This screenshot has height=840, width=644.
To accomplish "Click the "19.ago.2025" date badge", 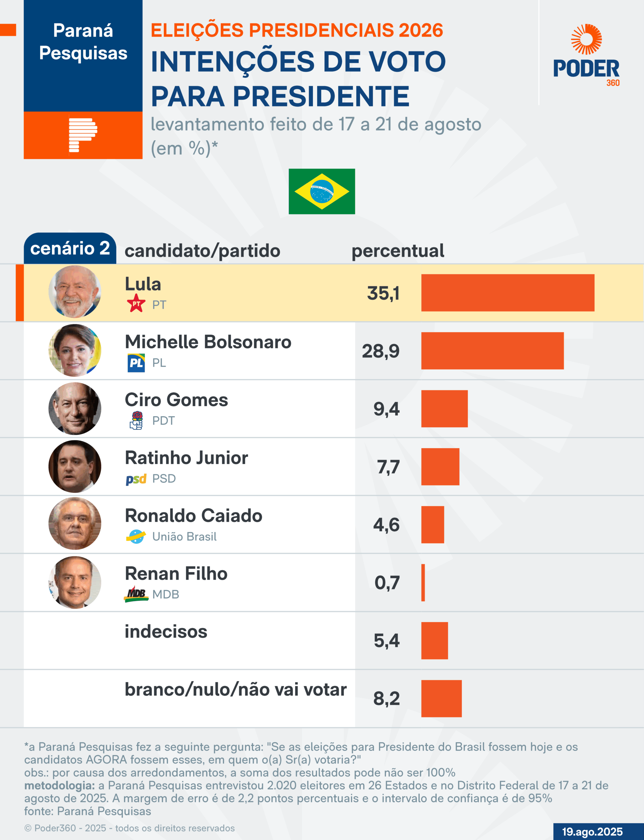I will [x=592, y=831].
